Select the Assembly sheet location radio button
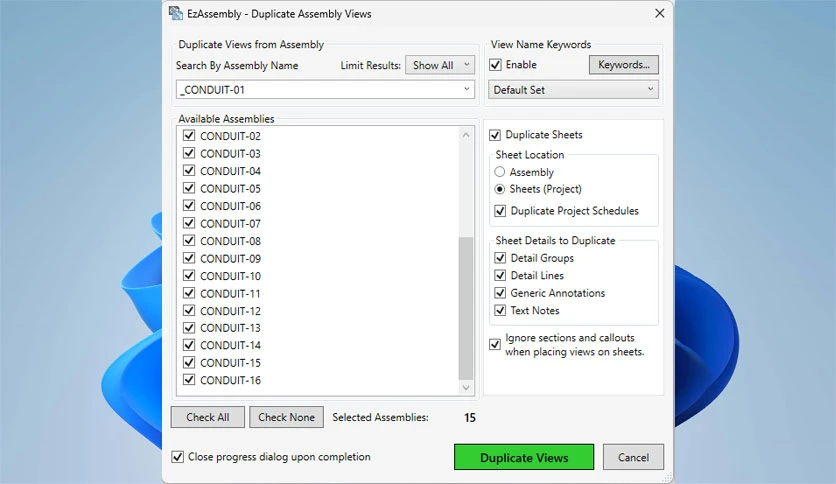 500,172
